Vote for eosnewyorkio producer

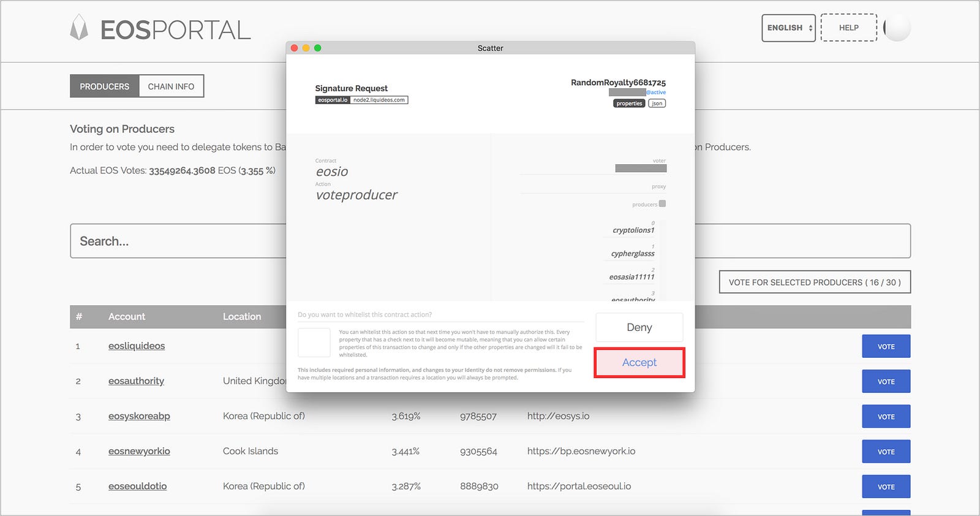pyautogui.click(x=886, y=452)
